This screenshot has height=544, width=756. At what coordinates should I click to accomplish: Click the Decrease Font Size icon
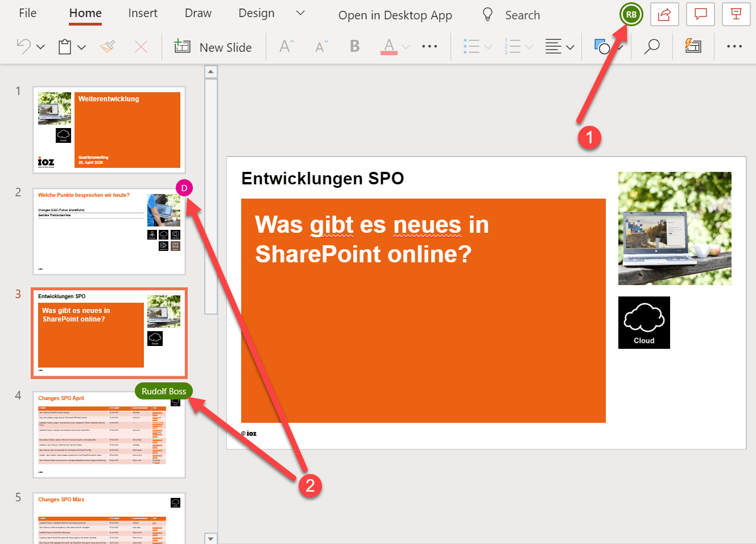pyautogui.click(x=321, y=47)
